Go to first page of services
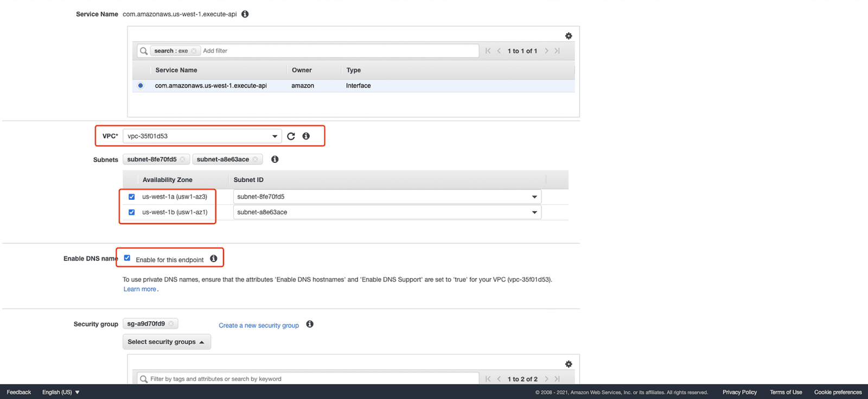 pyautogui.click(x=488, y=51)
